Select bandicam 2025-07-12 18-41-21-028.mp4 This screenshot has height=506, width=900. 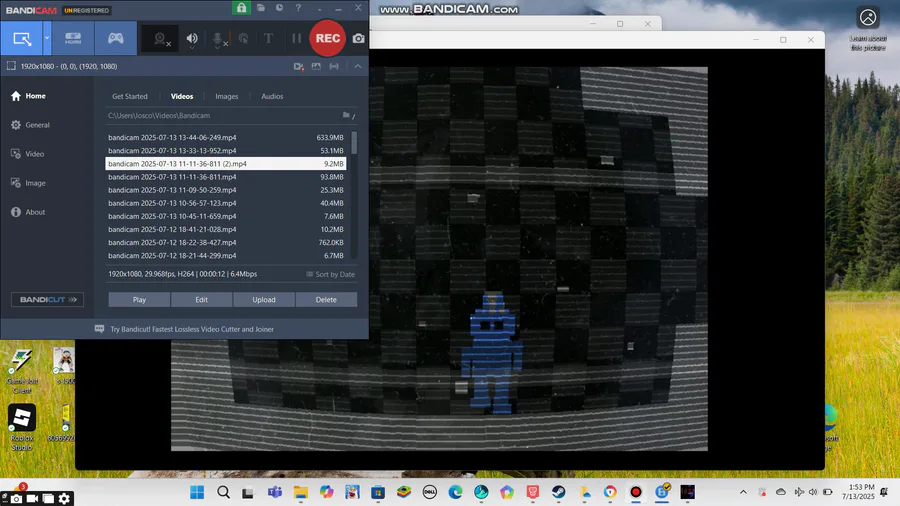[x=226, y=229]
